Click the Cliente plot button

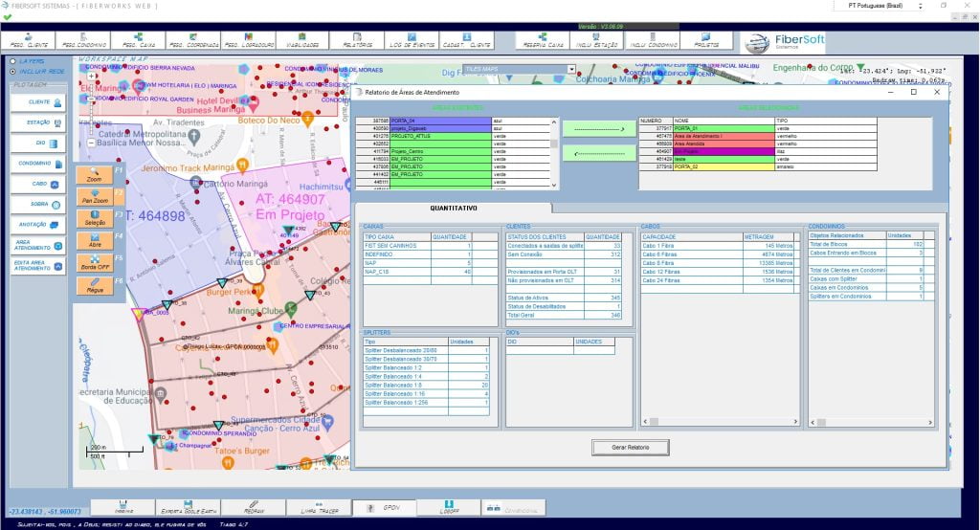pyautogui.click(x=38, y=101)
